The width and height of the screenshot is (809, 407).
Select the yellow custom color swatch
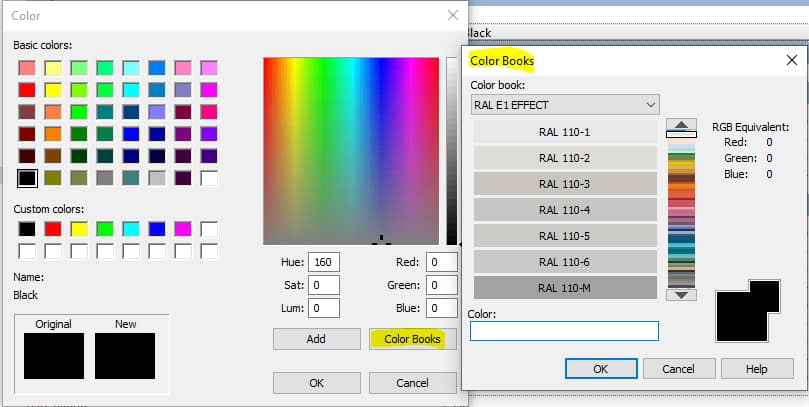pyautogui.click(x=79, y=229)
